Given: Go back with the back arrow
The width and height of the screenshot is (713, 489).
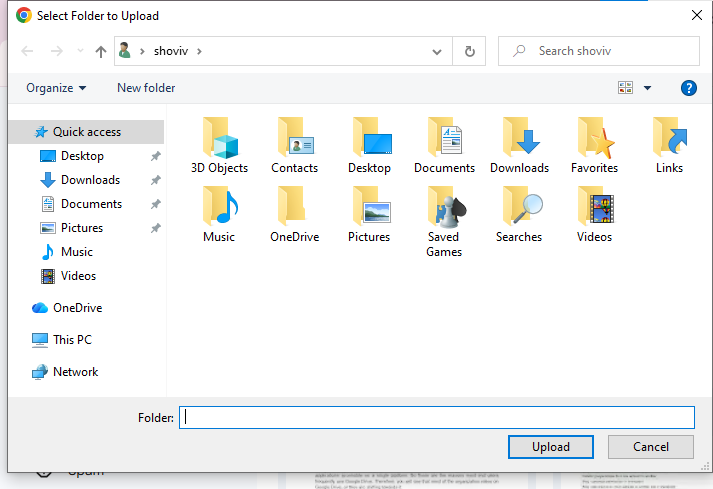Looking at the screenshot, I should (x=27, y=51).
